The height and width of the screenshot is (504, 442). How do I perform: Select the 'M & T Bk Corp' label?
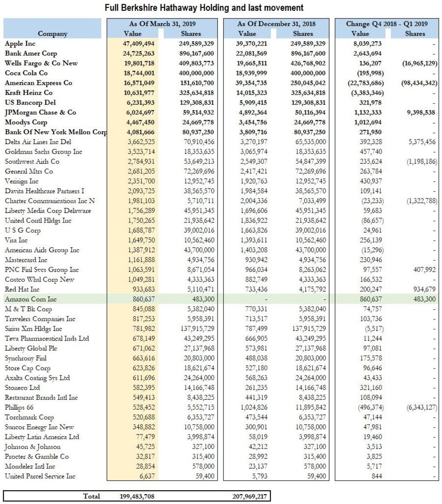(28, 309)
